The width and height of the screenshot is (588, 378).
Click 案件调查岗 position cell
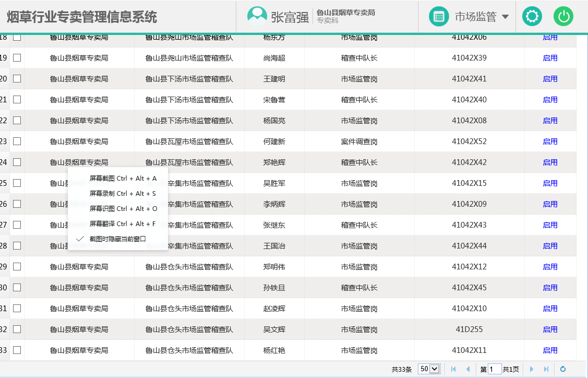(x=359, y=141)
